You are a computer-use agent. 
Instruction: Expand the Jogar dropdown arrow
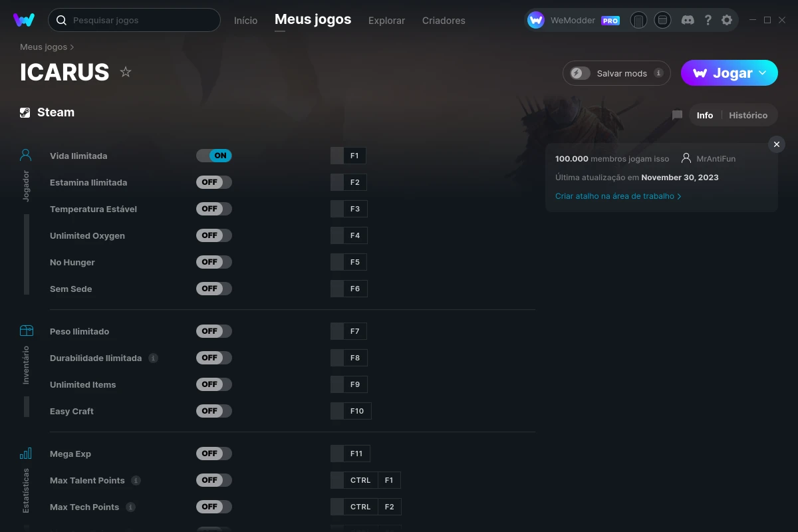(x=763, y=73)
